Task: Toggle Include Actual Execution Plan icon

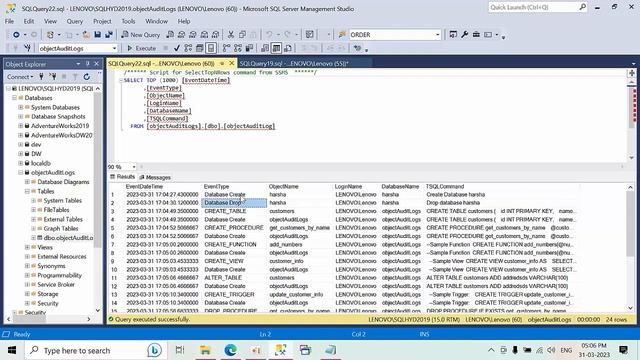Action: click(x=227, y=48)
